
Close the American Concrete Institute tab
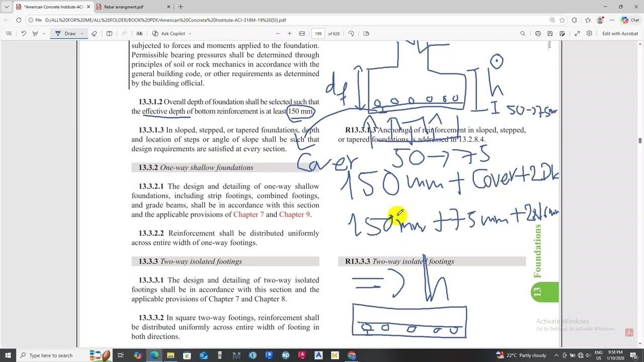click(x=89, y=7)
